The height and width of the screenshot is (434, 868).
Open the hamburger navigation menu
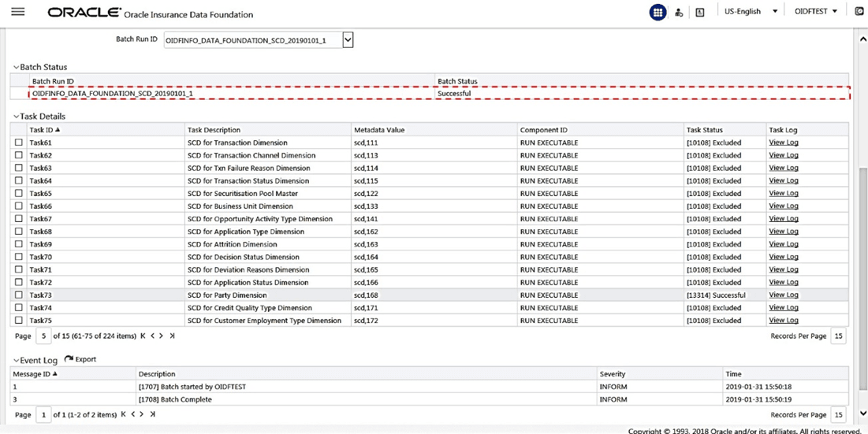(x=18, y=12)
